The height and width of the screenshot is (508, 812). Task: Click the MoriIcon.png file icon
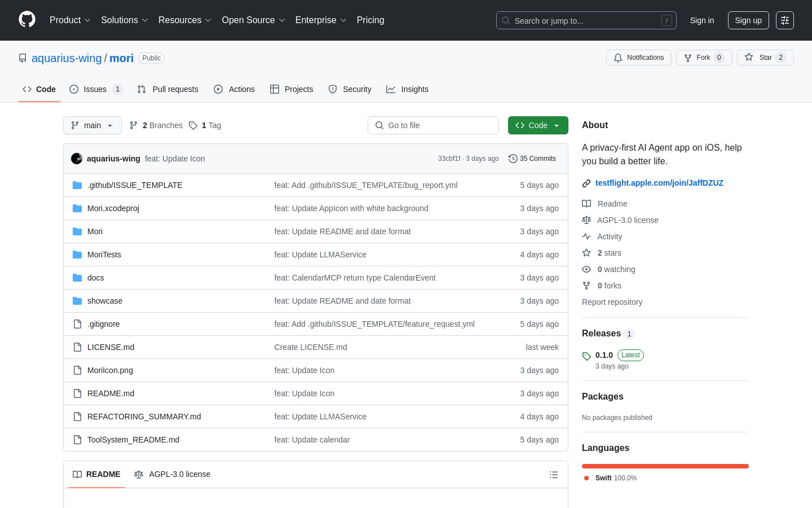(77, 370)
